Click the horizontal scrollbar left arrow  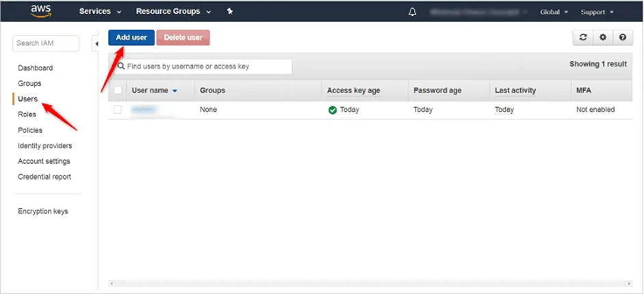tap(112, 283)
